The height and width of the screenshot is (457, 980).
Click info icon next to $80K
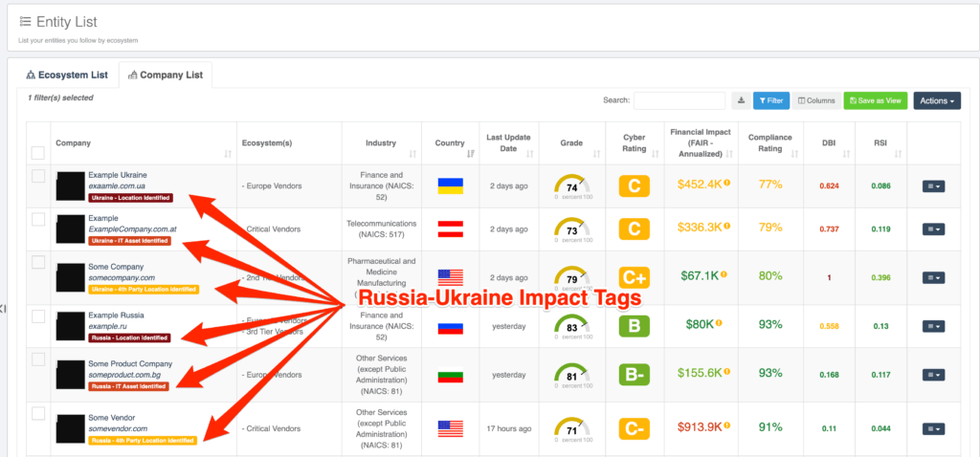(x=719, y=323)
